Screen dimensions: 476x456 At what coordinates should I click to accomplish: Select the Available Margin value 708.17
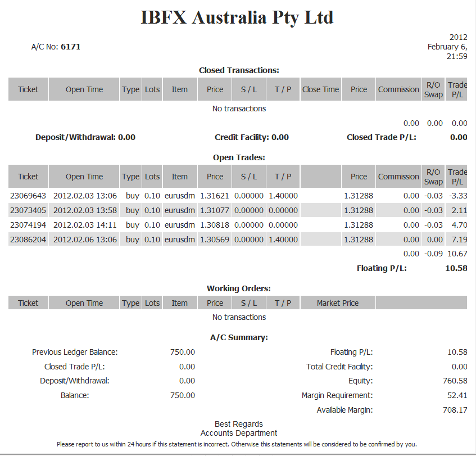click(455, 410)
